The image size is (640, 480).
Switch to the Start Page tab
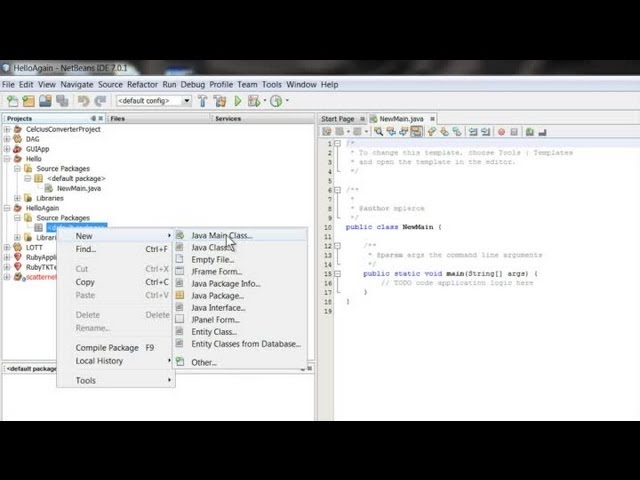click(338, 119)
